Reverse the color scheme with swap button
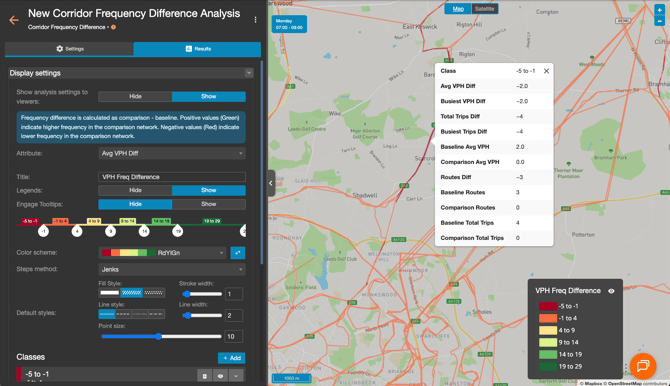 click(238, 253)
